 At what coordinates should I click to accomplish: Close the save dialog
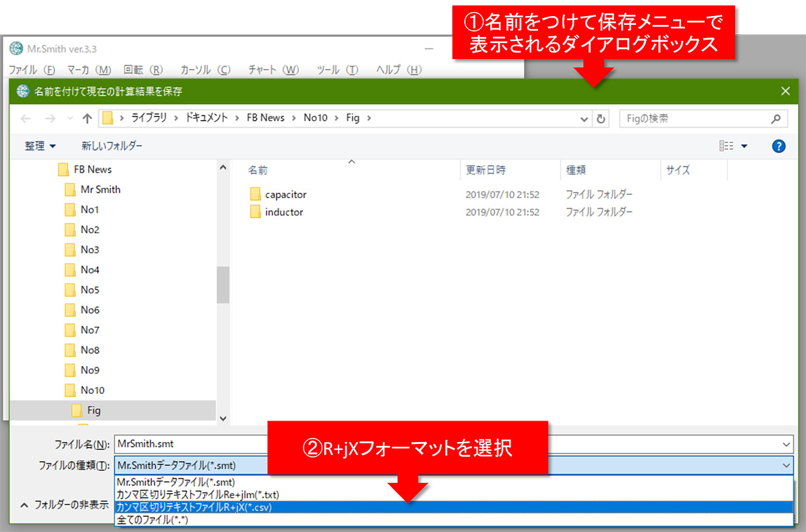coord(785,91)
